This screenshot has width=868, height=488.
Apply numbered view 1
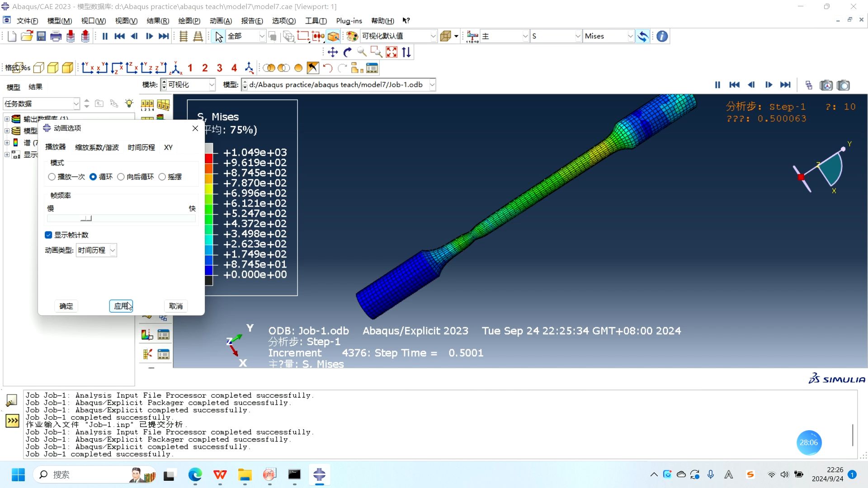tap(190, 68)
